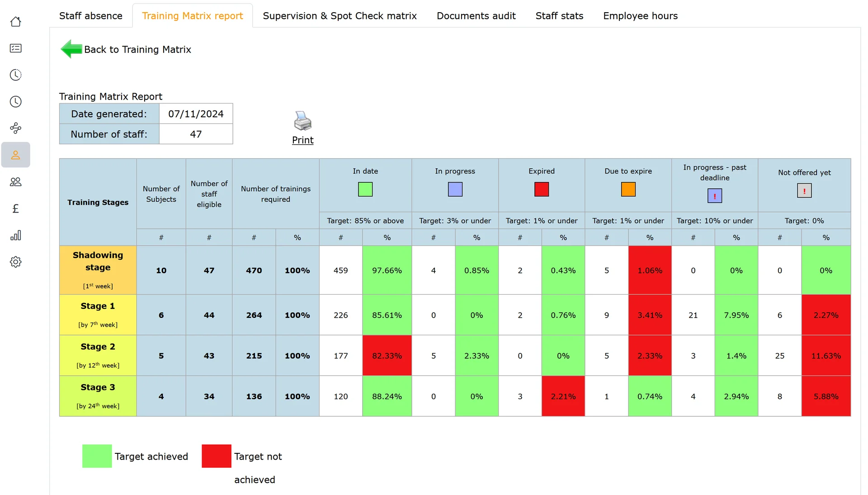Screen dimensions: 868x495
Task: Click the Stage 2 in-date 82.33% cell
Action: 387,356
